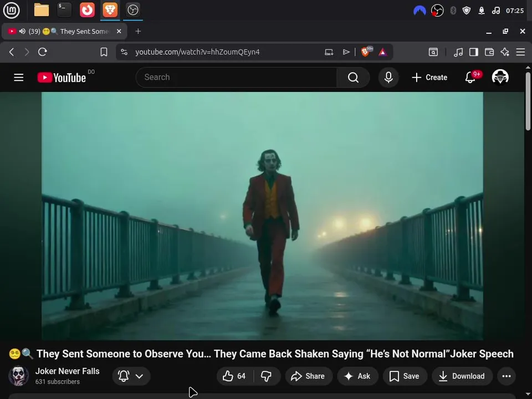Open the file manager folder icon
The width and height of the screenshot is (532, 399).
[42, 10]
